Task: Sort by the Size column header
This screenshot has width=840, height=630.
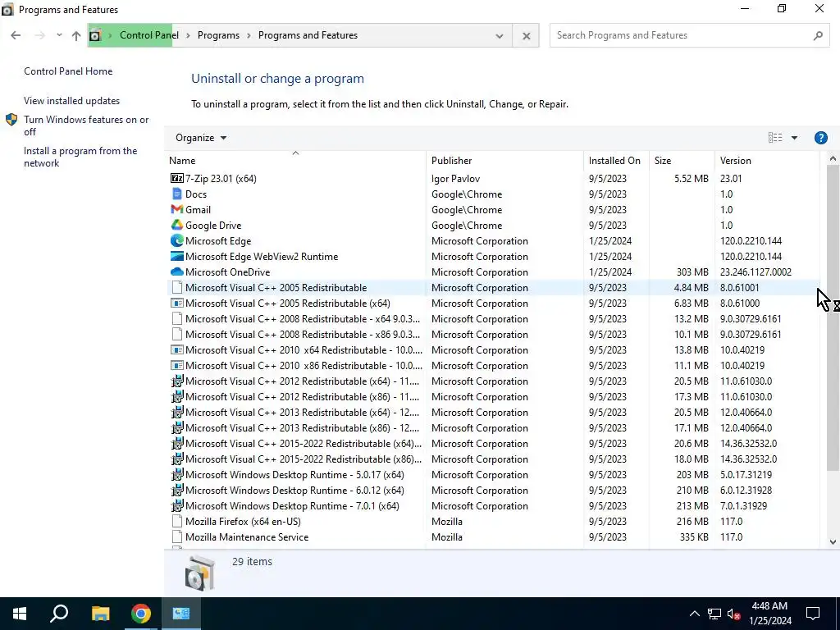Action: [x=682, y=160]
